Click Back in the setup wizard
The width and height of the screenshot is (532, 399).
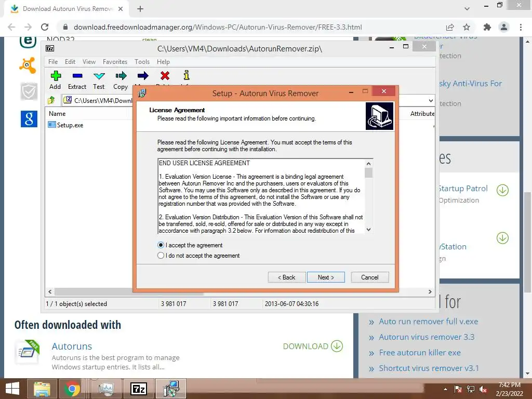point(287,277)
